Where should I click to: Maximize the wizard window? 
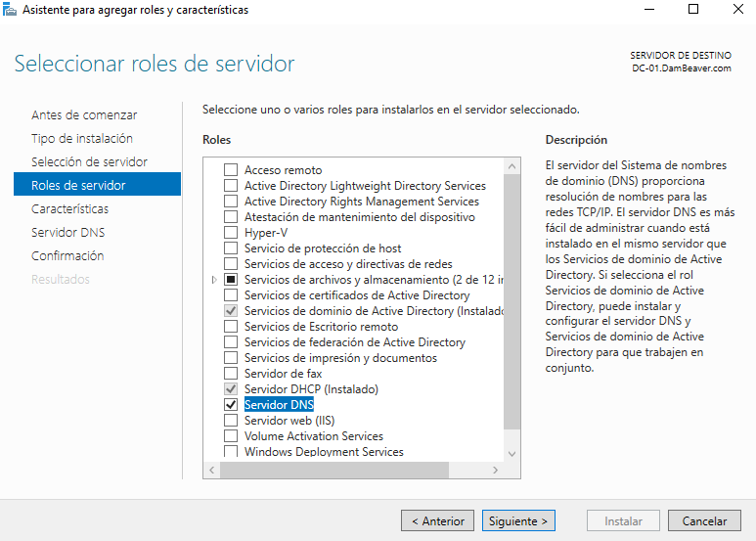click(x=693, y=9)
